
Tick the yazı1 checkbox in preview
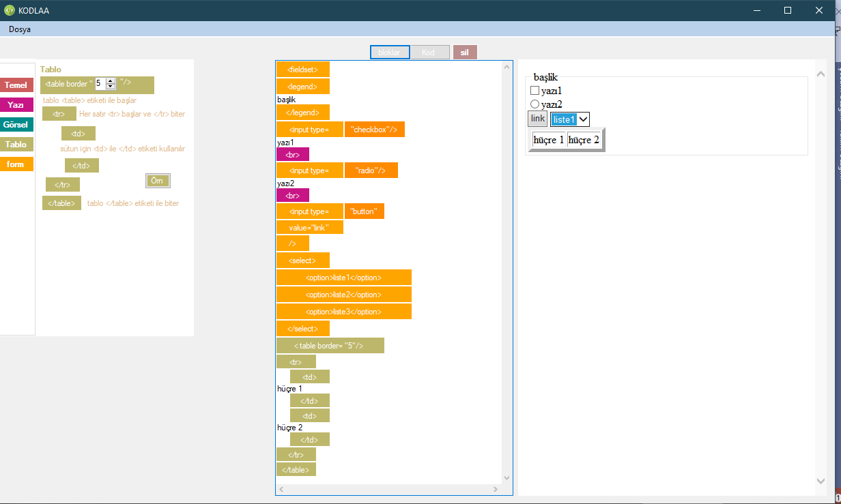(535, 90)
